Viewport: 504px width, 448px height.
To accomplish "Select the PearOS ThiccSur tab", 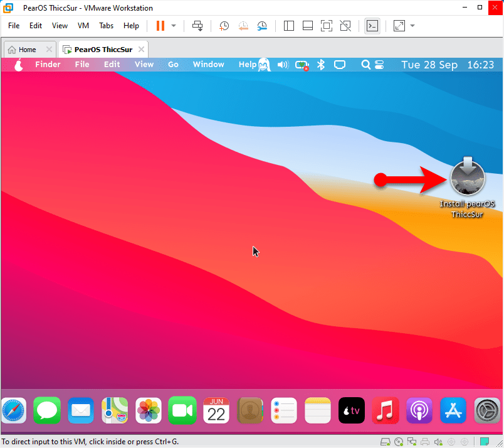I will point(103,50).
